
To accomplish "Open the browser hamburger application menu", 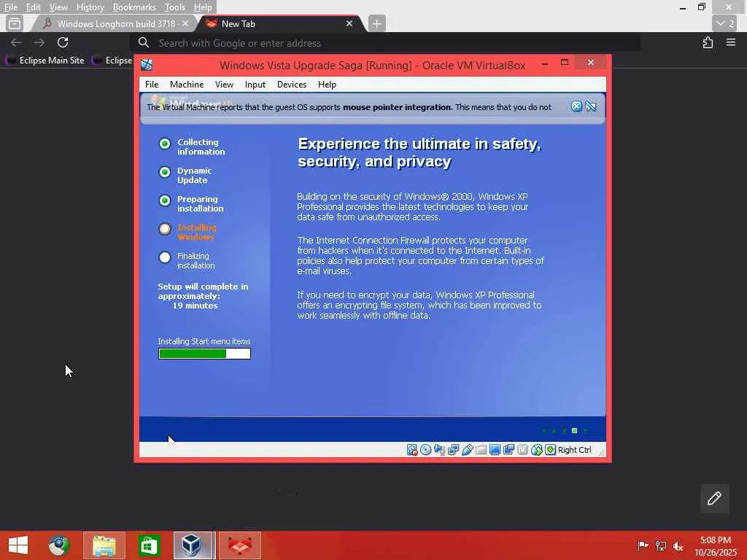I will pos(731,42).
